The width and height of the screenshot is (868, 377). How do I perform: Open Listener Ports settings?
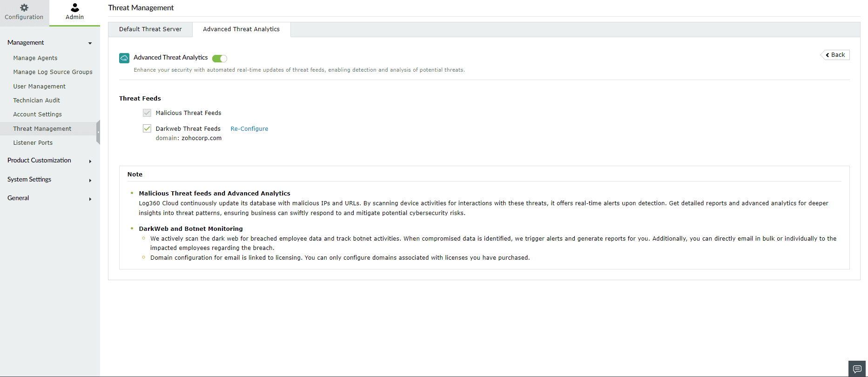pos(33,143)
